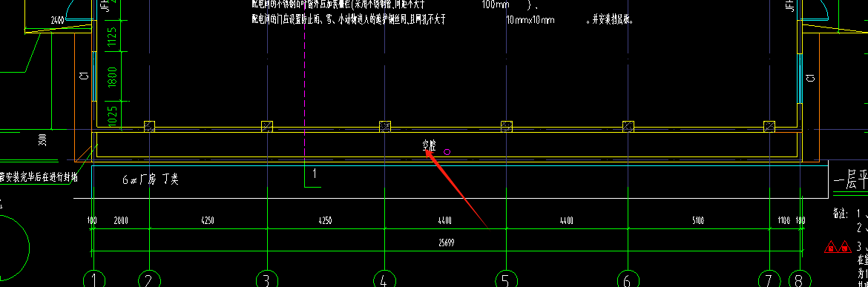This screenshot has width=868, height=287.
Task: Click the 4250 dimension between axes 3 and 4
Action: click(x=325, y=220)
